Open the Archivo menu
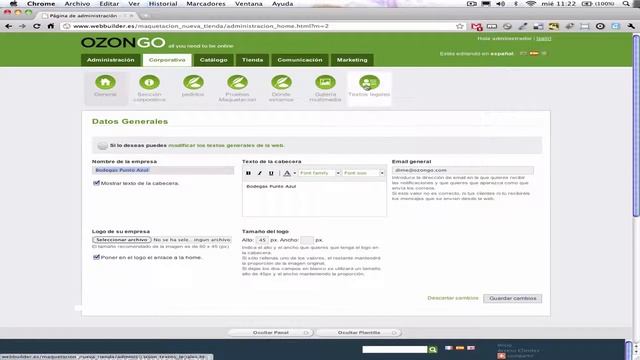This screenshot has width=640, height=360. (77, 4)
